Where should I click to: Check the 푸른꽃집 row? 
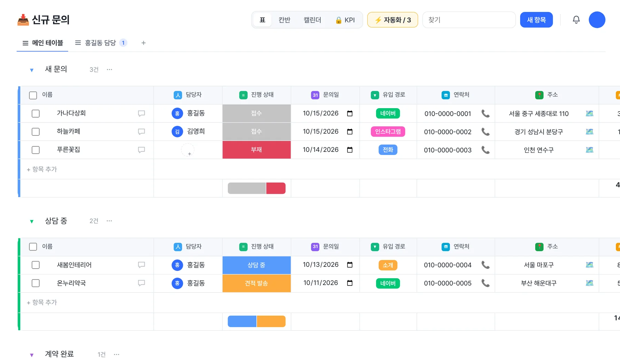[35, 150]
